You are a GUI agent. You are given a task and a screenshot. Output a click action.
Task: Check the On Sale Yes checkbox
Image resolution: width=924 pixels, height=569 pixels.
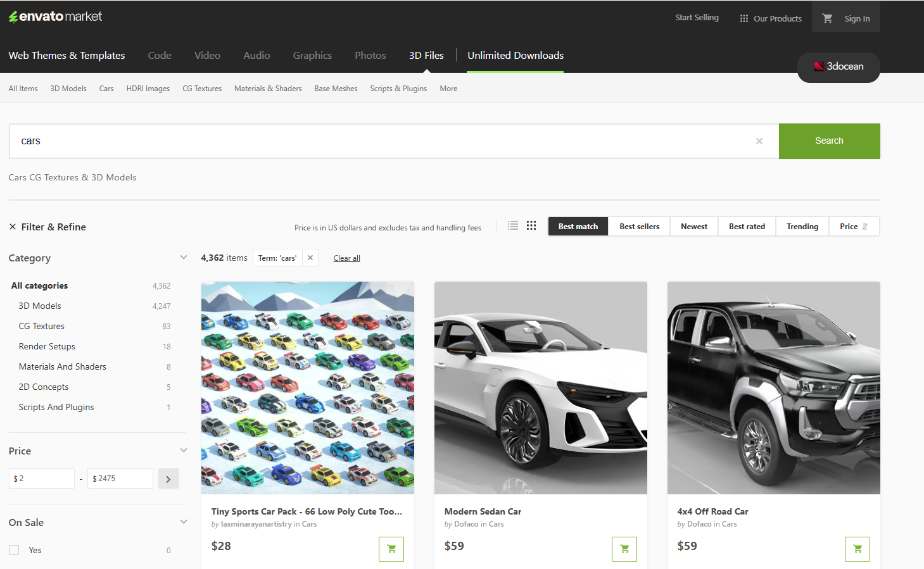(14, 550)
